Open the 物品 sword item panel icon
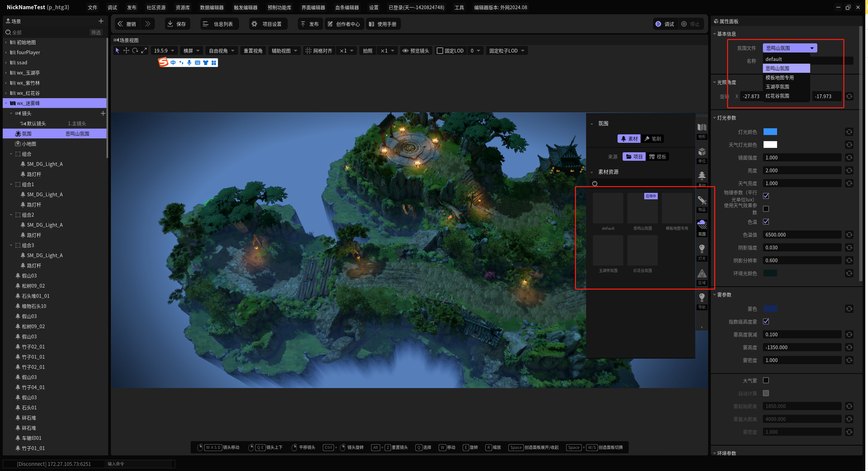The image size is (868, 471). tap(702, 204)
